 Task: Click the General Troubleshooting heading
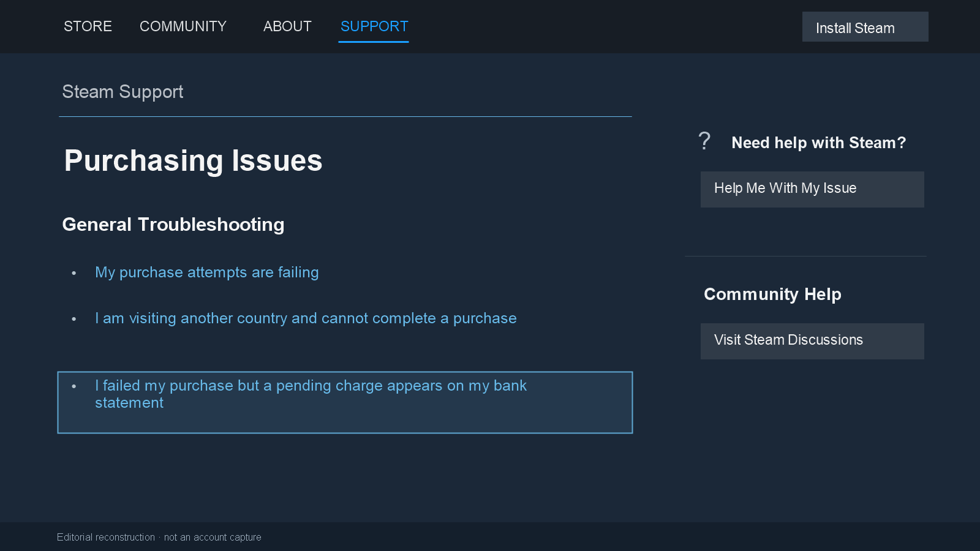tap(173, 225)
